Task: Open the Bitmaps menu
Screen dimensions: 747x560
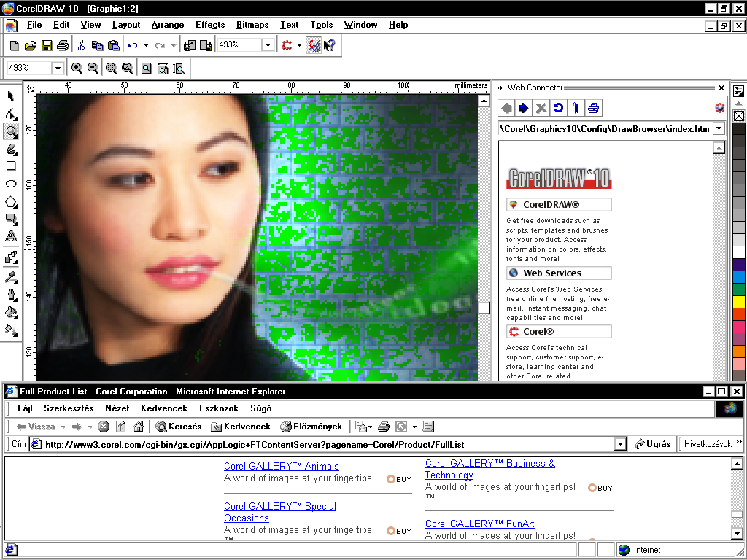Action: click(x=252, y=25)
